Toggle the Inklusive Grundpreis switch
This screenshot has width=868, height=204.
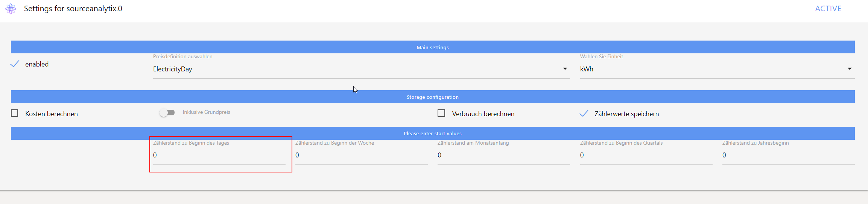click(167, 113)
